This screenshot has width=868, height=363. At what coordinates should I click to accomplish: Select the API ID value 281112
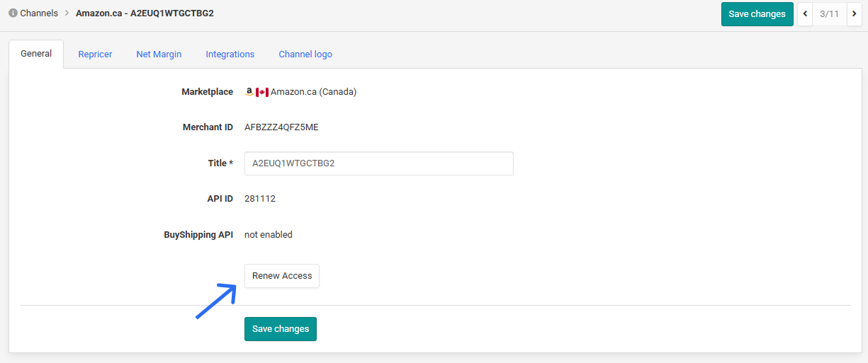[260, 199]
